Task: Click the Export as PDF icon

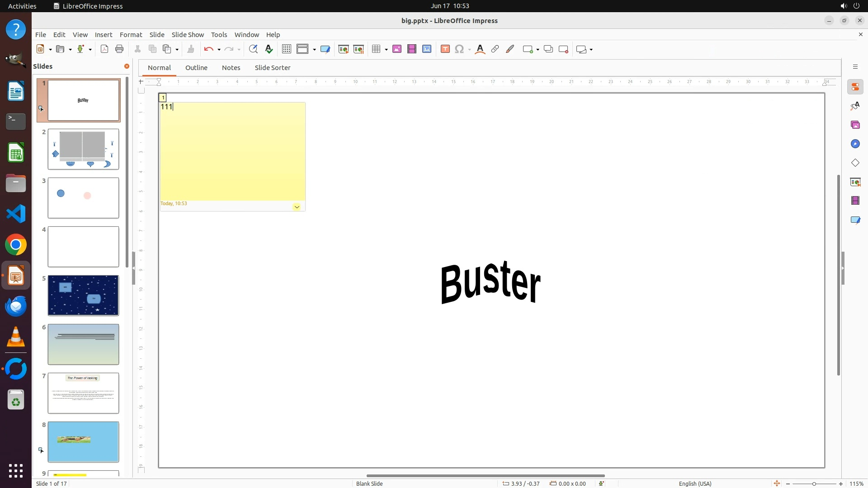Action: click(x=104, y=49)
